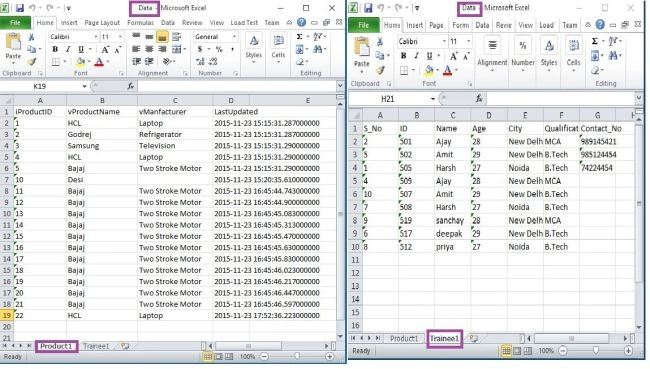Click the Percent Style button in the left window
The width and height of the screenshot is (650, 369).
click(219, 49)
